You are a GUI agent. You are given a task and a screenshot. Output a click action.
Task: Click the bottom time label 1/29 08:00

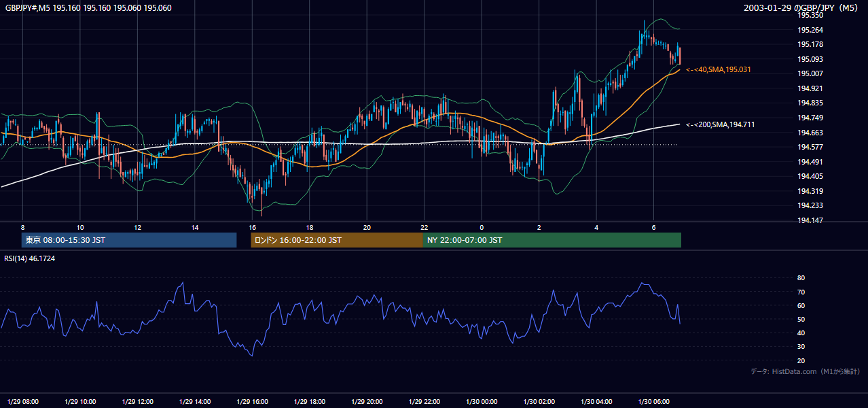[x=23, y=401]
